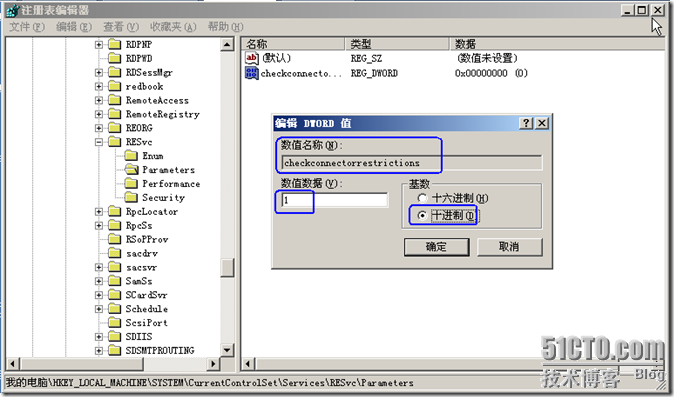
Task: Click the 数值数据 input field
Action: 334,200
